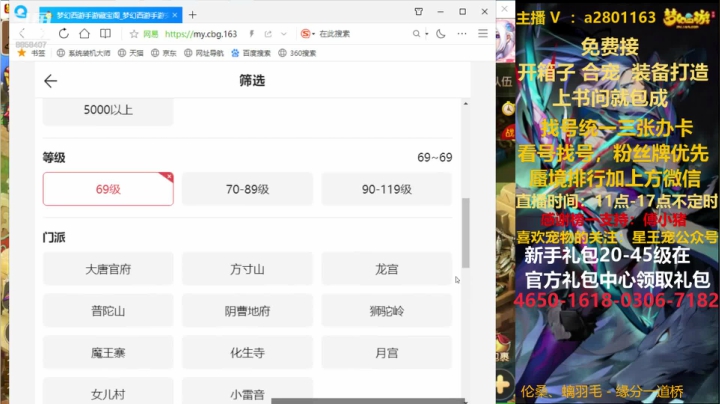Open the three-dot more options menu
720x404 pixels.
point(462,34)
